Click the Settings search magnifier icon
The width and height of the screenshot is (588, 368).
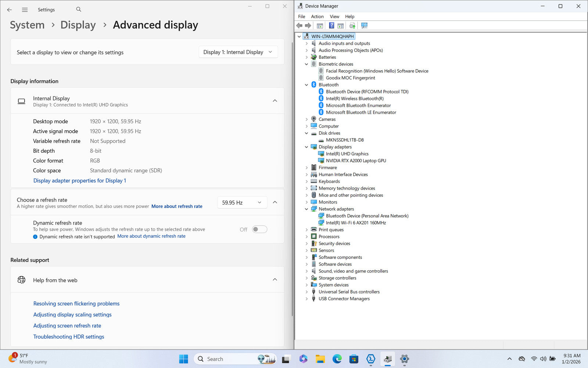point(79,10)
